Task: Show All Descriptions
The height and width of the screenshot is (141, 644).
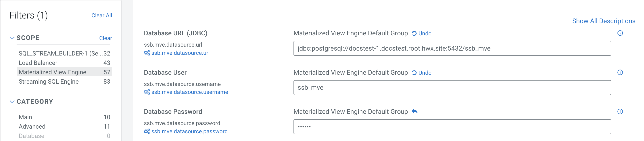Action: click(604, 21)
